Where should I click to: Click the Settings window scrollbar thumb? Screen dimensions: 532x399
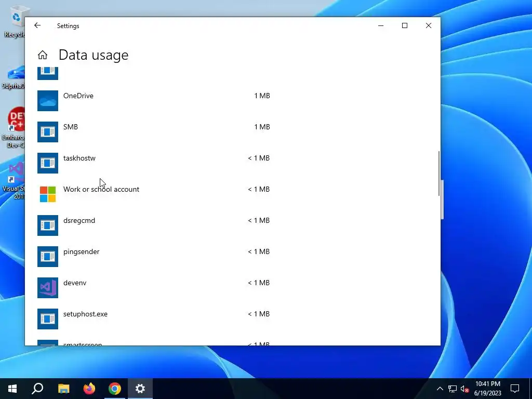438,174
